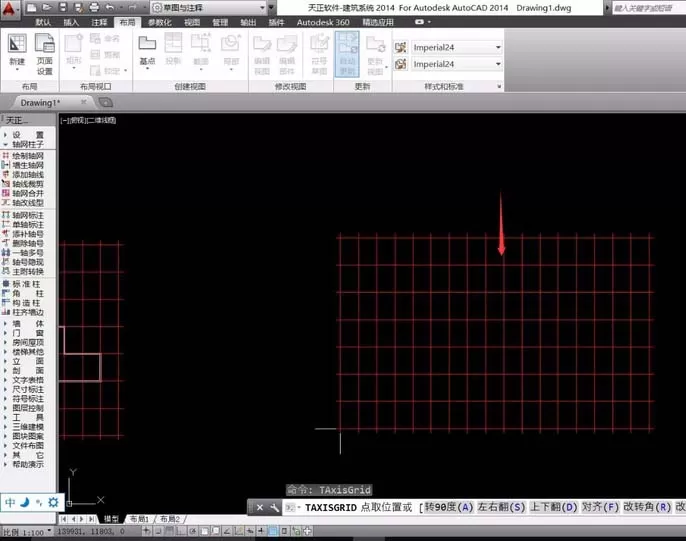This screenshot has width=686, height=541.
Task: Click the IME settings gear icon
Action: [53, 502]
